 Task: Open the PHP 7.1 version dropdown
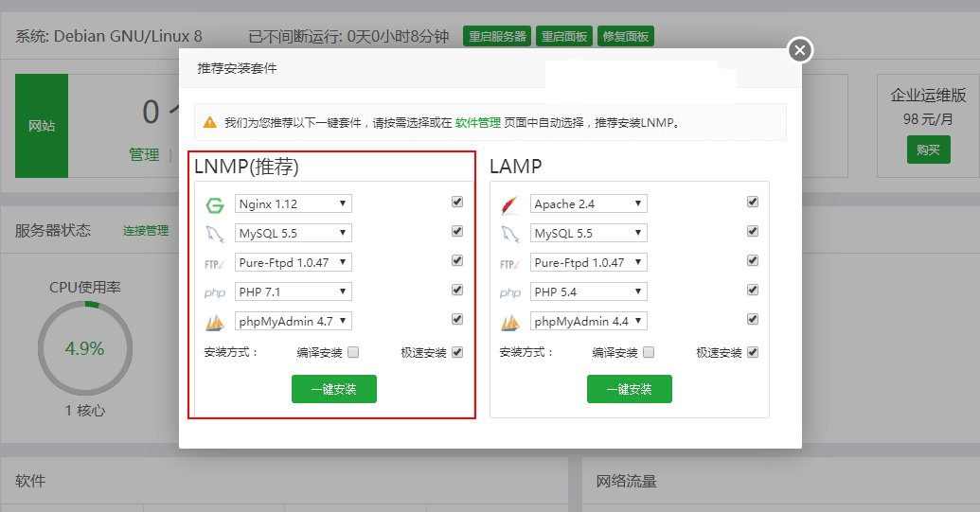pyautogui.click(x=293, y=291)
